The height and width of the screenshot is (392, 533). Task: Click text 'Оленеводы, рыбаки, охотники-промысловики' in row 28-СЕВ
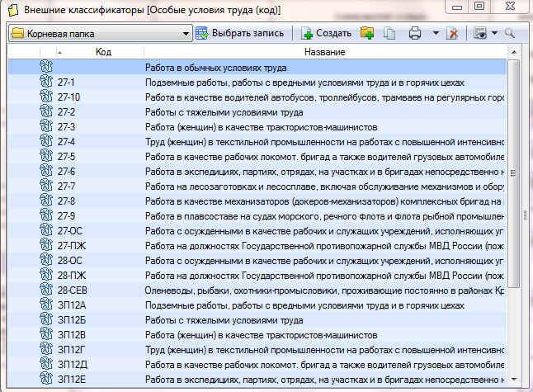[242, 290]
